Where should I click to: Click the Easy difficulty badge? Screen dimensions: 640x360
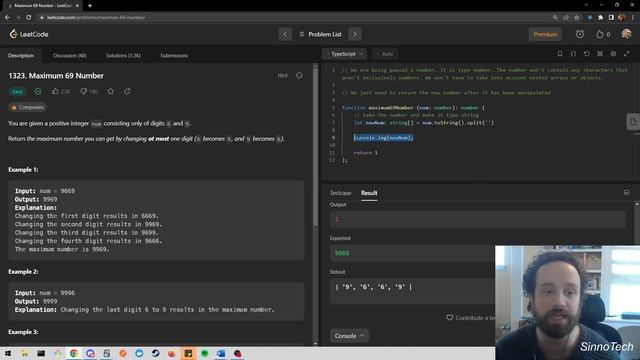coord(17,91)
